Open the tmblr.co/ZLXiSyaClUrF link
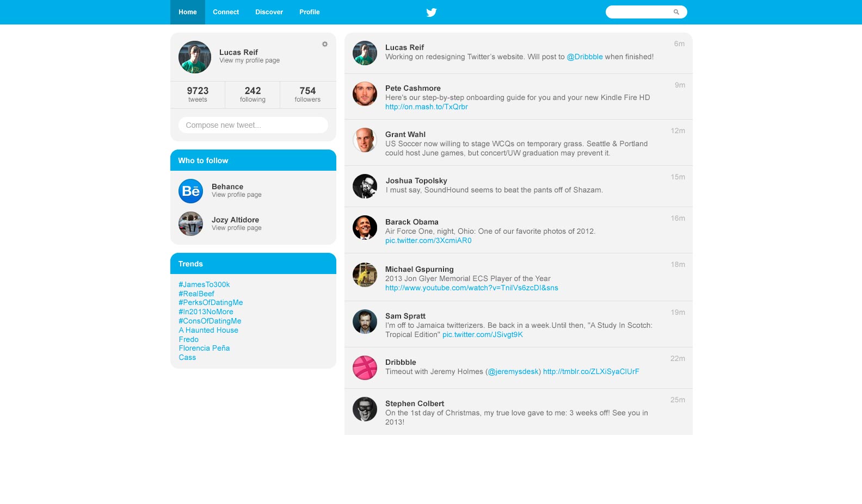The image size is (862, 504). 591,371
